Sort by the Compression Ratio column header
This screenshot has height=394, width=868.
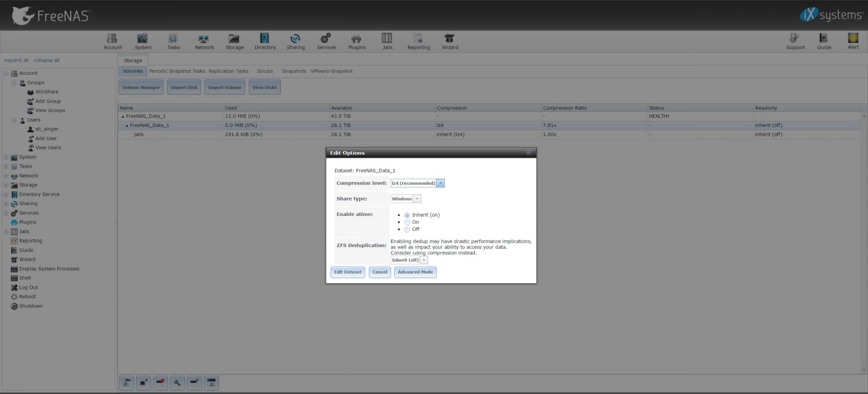pos(594,108)
